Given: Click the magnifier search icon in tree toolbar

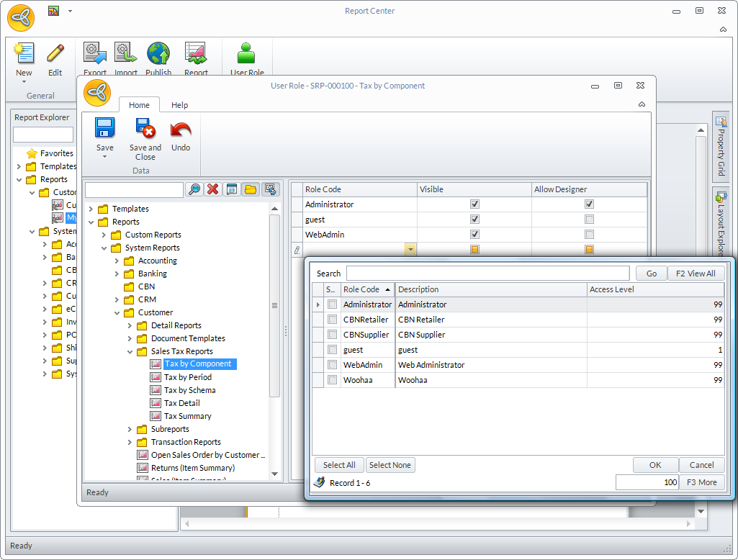Looking at the screenshot, I should [x=194, y=189].
